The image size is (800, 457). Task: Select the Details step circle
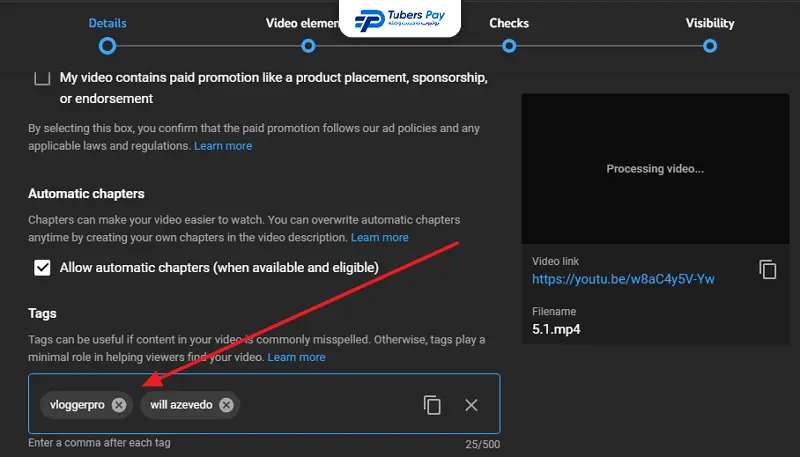coord(107,46)
